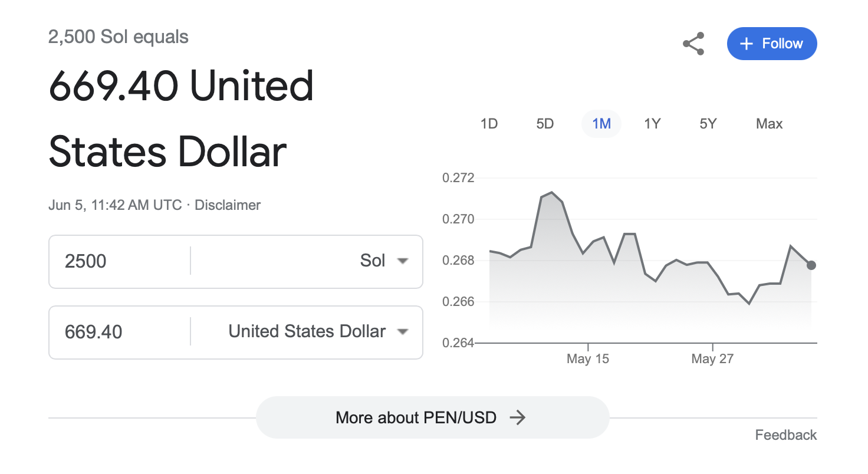Show the 1Y chart range

(x=652, y=124)
